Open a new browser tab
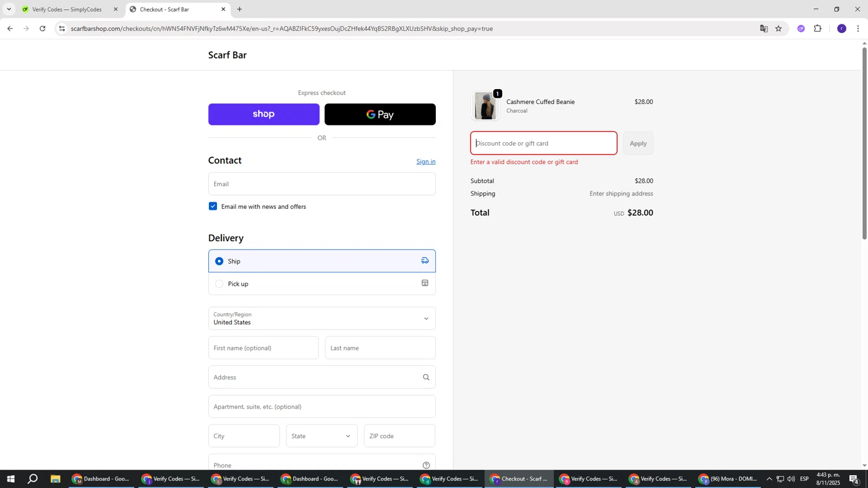This screenshot has width=868, height=488. click(240, 9)
